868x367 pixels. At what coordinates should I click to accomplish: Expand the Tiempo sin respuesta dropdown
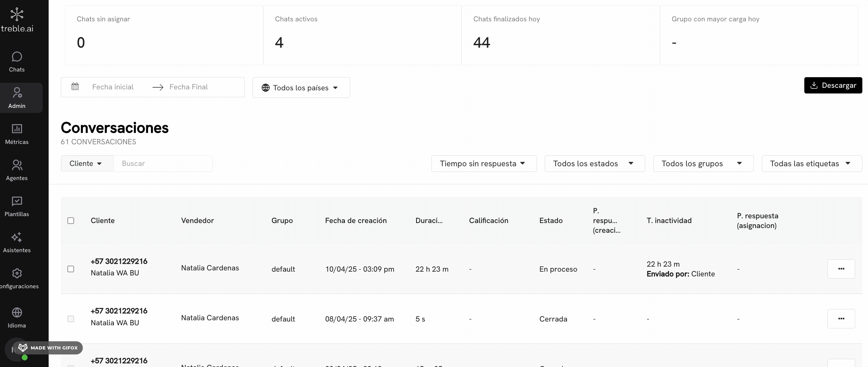pos(484,164)
